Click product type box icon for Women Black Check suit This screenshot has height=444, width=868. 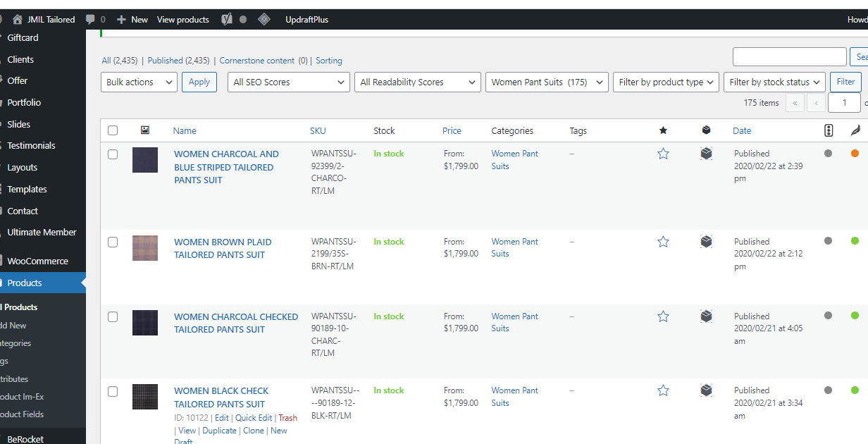point(706,390)
